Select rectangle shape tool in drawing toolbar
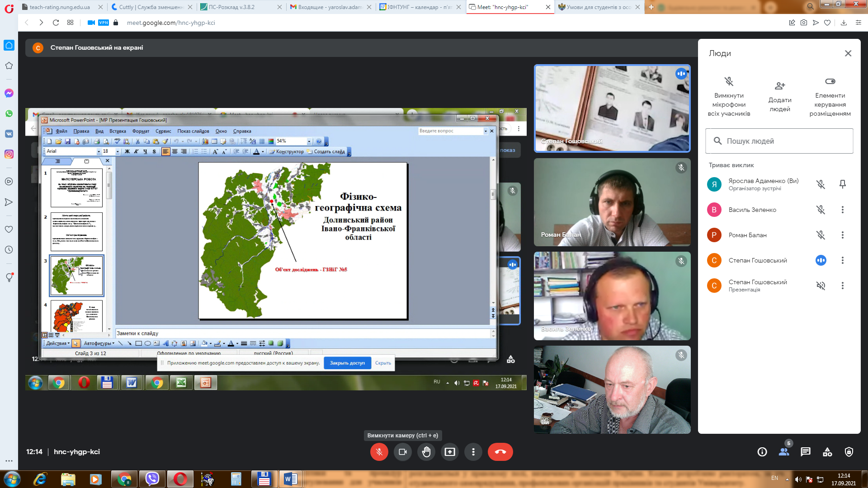The width and height of the screenshot is (868, 488). [x=138, y=343]
